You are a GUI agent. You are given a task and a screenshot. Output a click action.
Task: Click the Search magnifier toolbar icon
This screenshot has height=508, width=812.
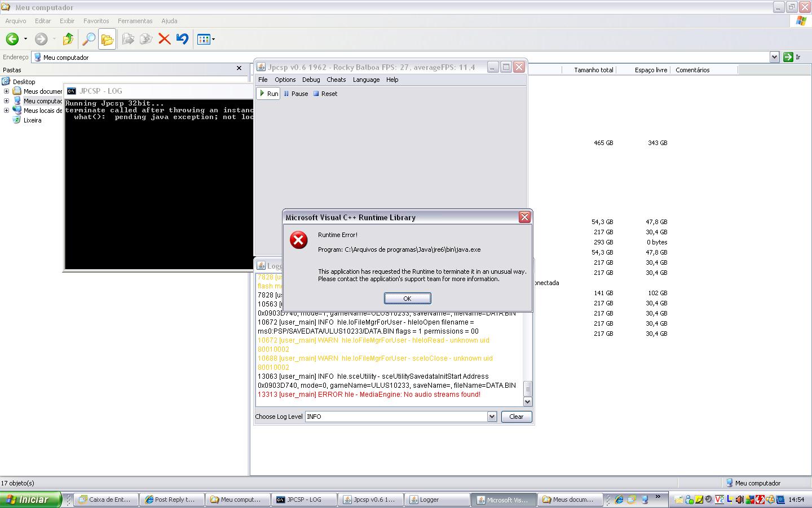point(89,39)
